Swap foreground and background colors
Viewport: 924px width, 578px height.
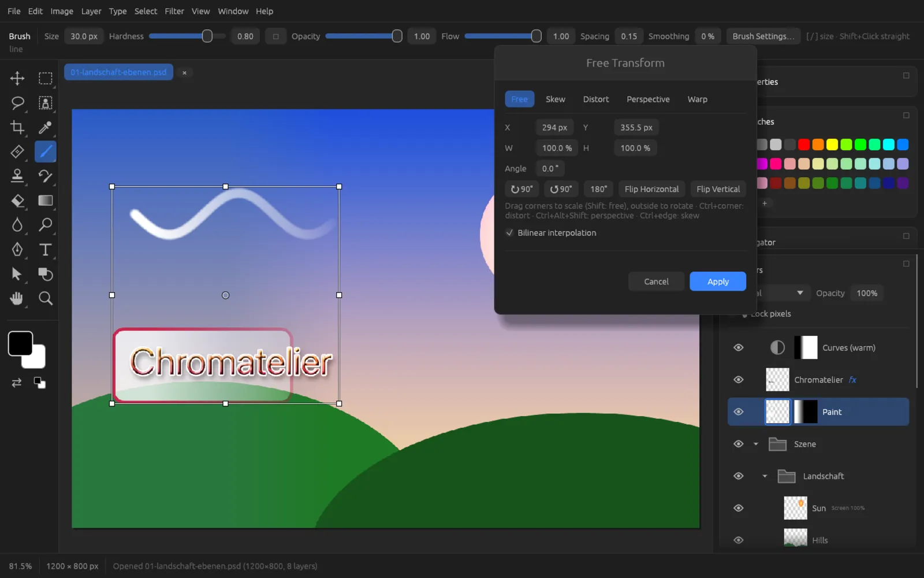[x=17, y=383]
